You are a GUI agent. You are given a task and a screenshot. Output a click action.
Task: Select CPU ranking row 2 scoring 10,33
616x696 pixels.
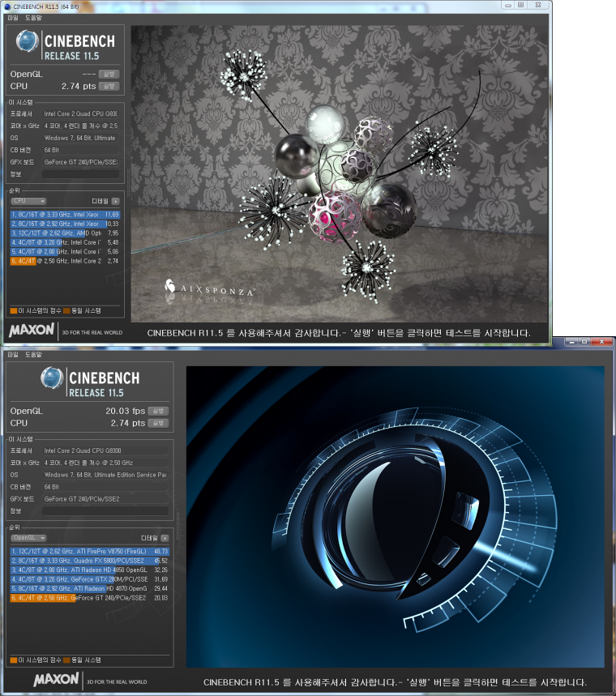click(66, 224)
